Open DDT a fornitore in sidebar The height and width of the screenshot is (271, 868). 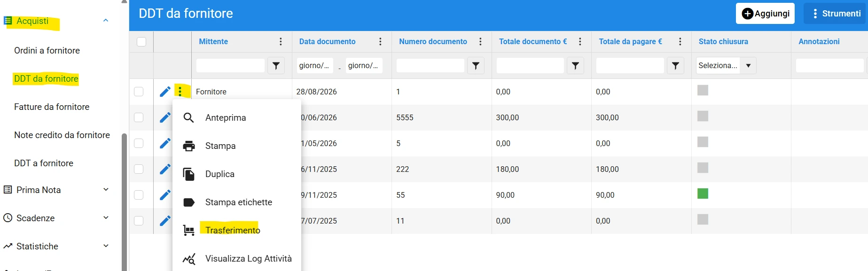click(44, 163)
